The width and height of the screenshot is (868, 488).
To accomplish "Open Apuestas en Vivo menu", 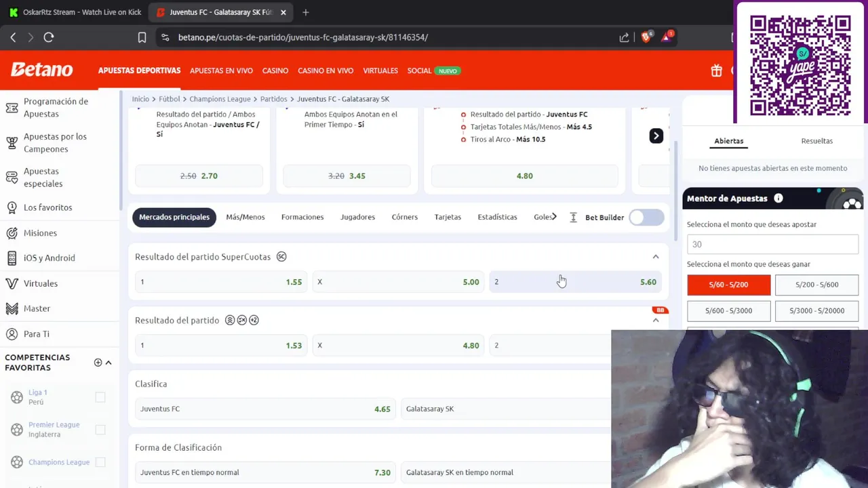I will [221, 70].
